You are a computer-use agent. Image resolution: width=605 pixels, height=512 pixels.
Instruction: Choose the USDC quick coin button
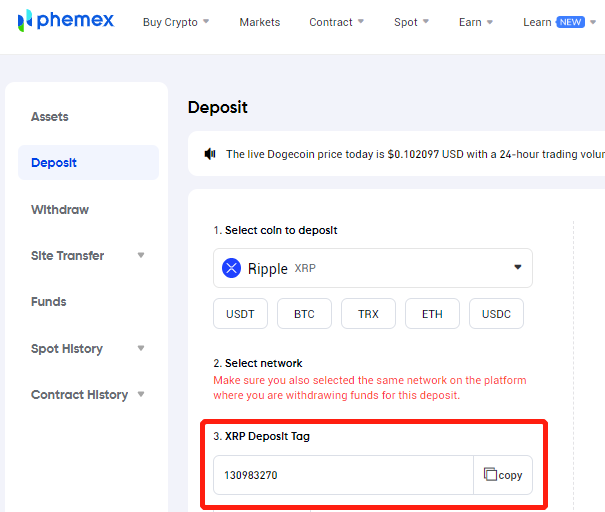[496, 314]
